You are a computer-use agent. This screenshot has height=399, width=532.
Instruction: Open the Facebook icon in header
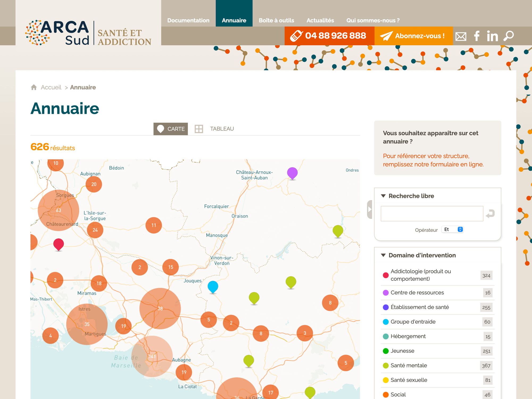[x=477, y=36]
